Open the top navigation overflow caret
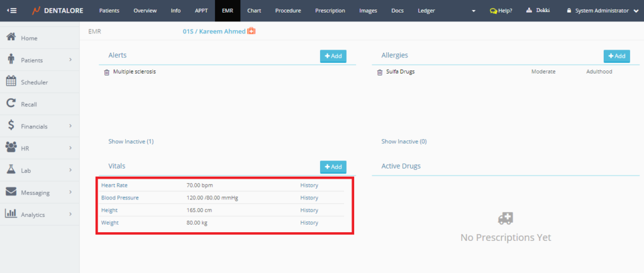 point(474,11)
